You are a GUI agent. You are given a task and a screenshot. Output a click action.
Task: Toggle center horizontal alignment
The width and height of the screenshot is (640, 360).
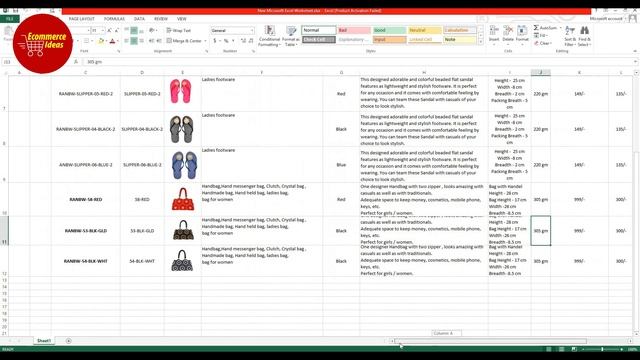[134, 41]
